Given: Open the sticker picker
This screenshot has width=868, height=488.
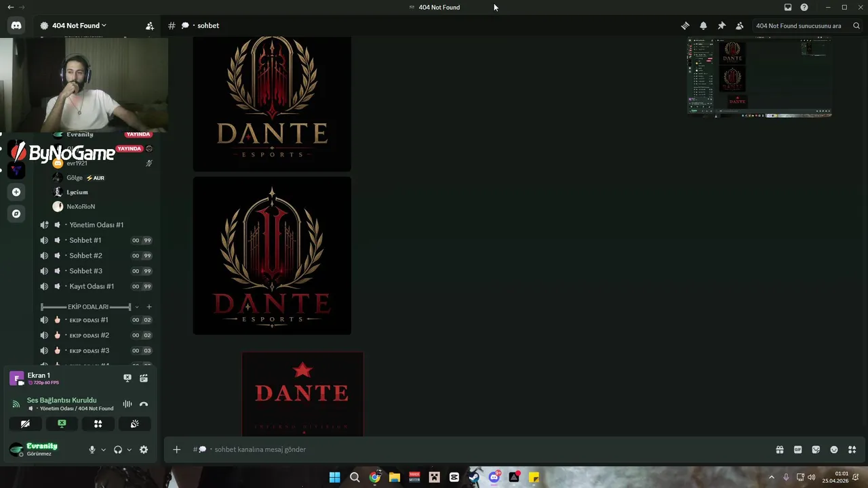Looking at the screenshot, I should [816, 449].
